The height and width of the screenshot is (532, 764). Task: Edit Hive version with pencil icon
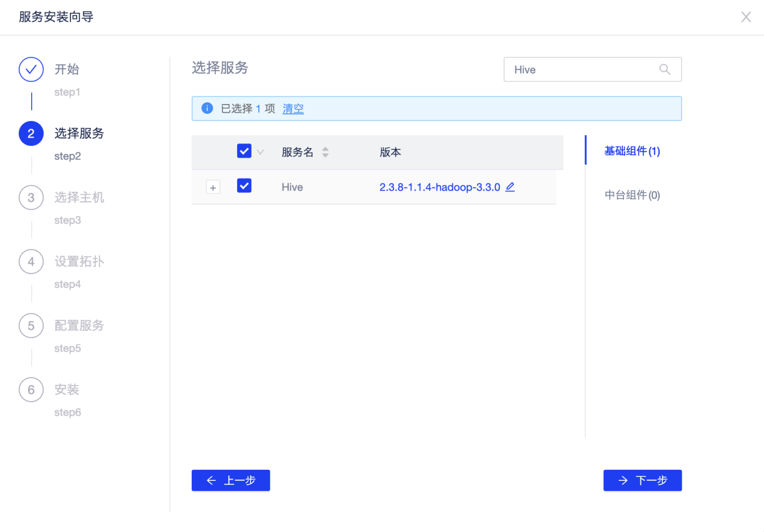tap(510, 187)
